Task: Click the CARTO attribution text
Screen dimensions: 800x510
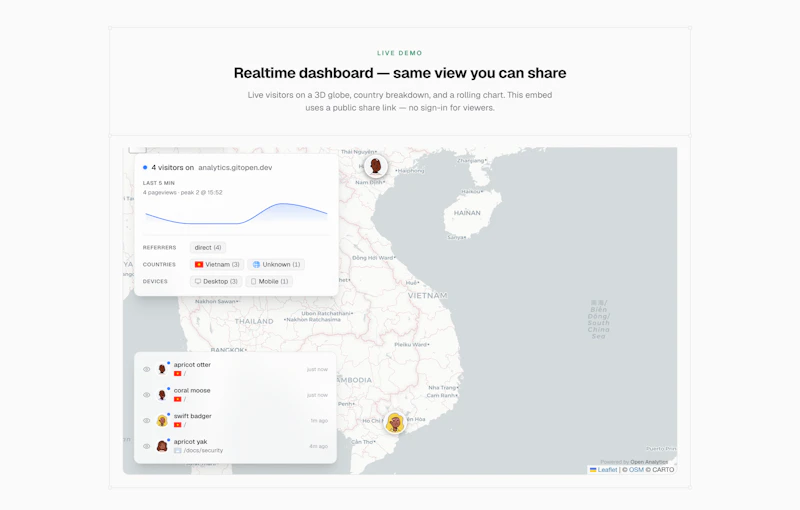Action: (x=660, y=470)
